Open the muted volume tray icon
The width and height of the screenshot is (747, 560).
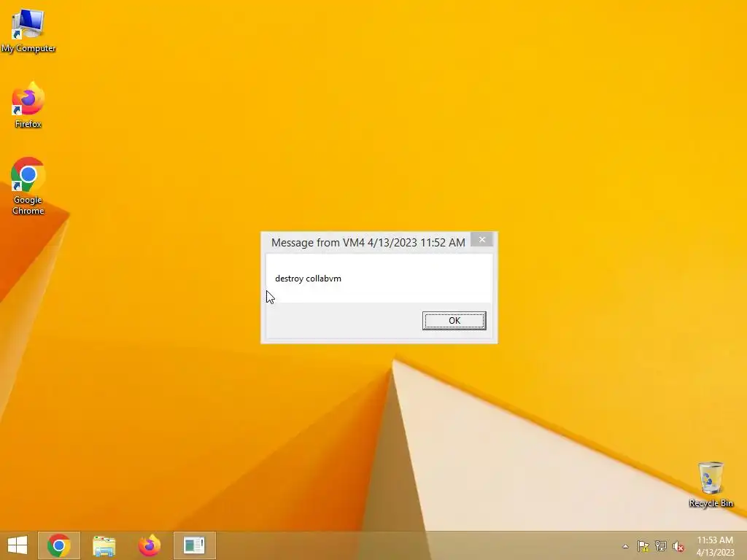(678, 546)
